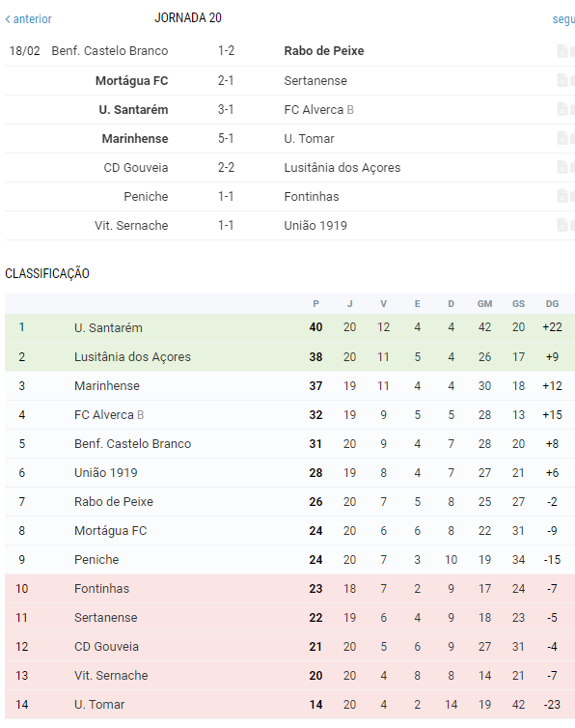Open FC Alverca B in classification table

click(109, 414)
